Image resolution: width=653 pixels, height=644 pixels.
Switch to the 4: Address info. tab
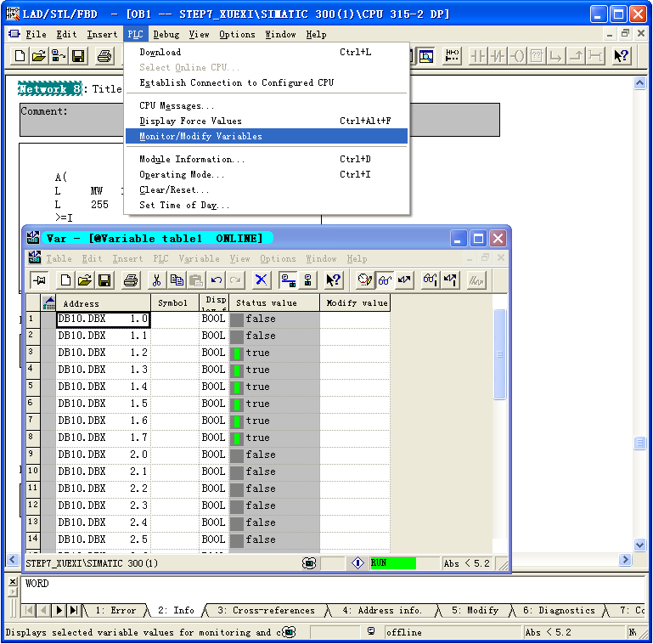point(382,610)
